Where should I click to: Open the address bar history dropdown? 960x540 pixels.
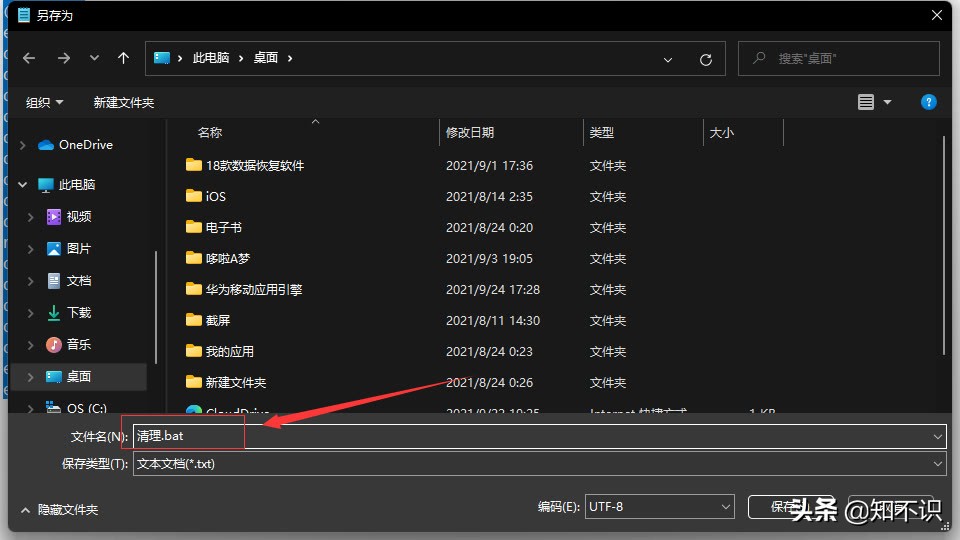point(667,59)
